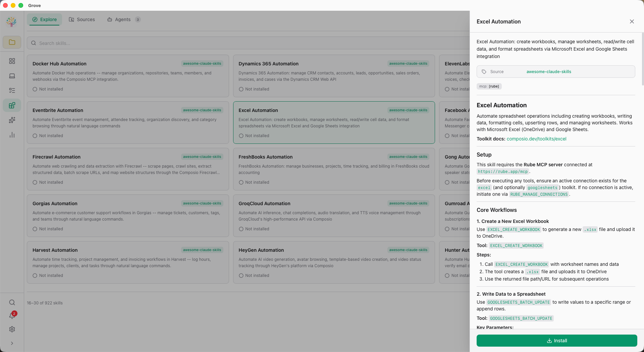Click the Grove tree logo icon
This screenshot has height=352, width=644.
[11, 22]
